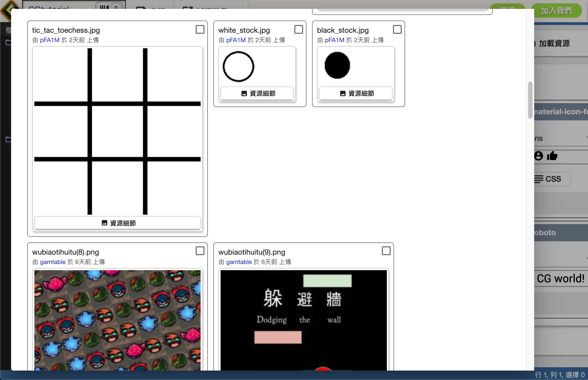Open the dropdown ending in 'ns'
The image size is (588, 380).
pos(560,138)
